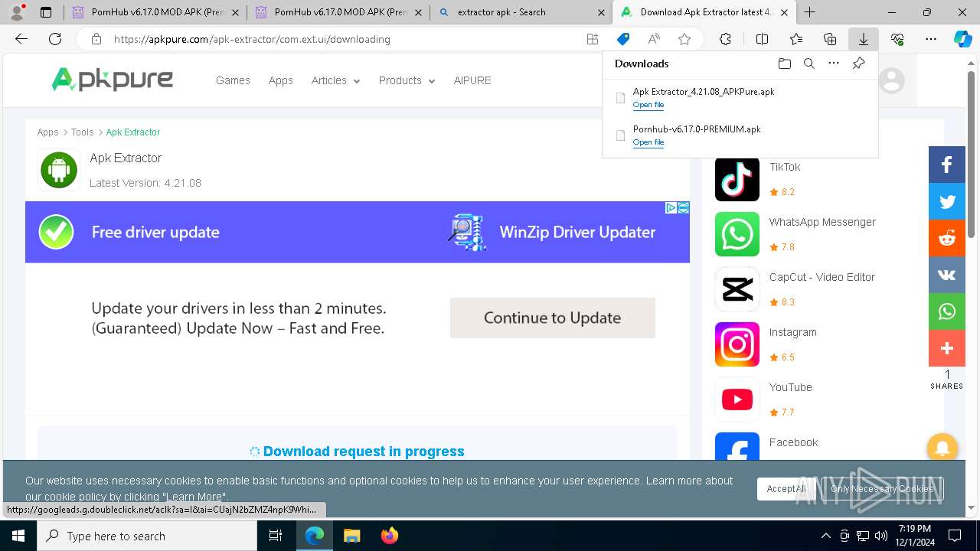Close the WinZip ad banner
The height and width of the screenshot is (551, 980).
tap(683, 207)
